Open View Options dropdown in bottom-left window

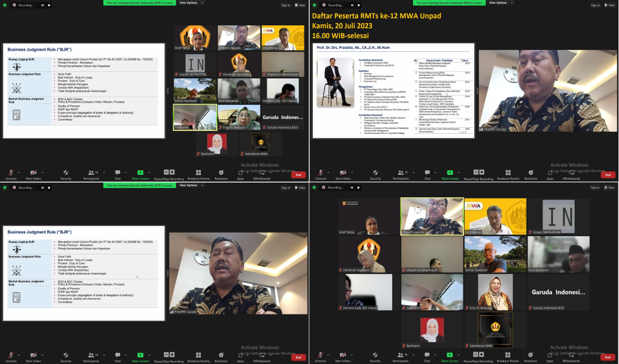[x=191, y=185]
